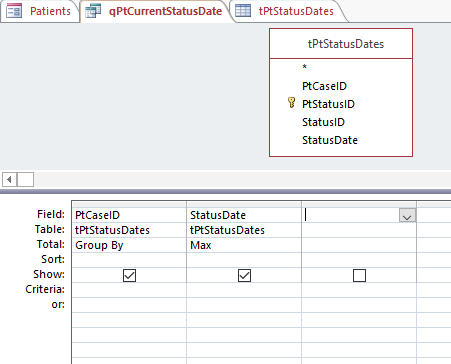Click the 'or' cell for PtCaseID column
The height and width of the screenshot is (364, 451).
pyautogui.click(x=129, y=305)
